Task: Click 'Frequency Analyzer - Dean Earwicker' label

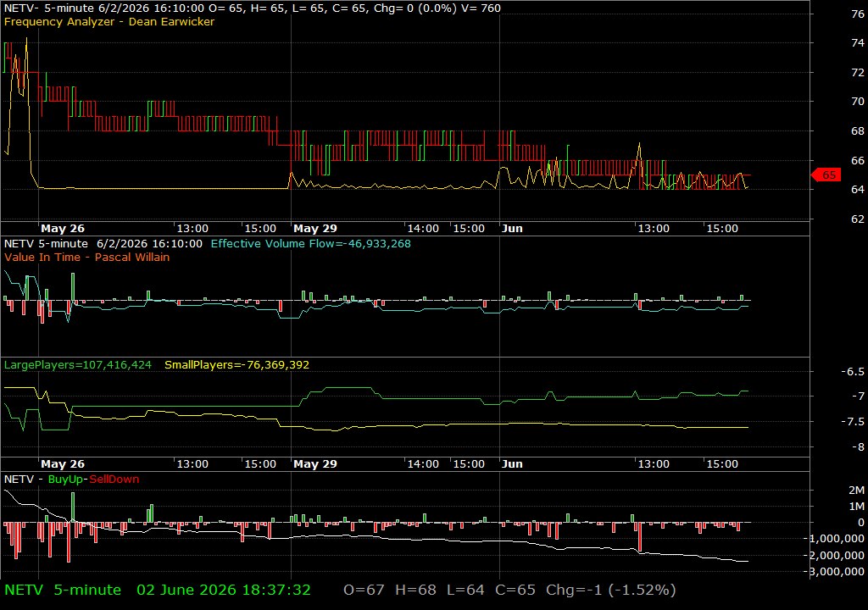Action: (109, 21)
